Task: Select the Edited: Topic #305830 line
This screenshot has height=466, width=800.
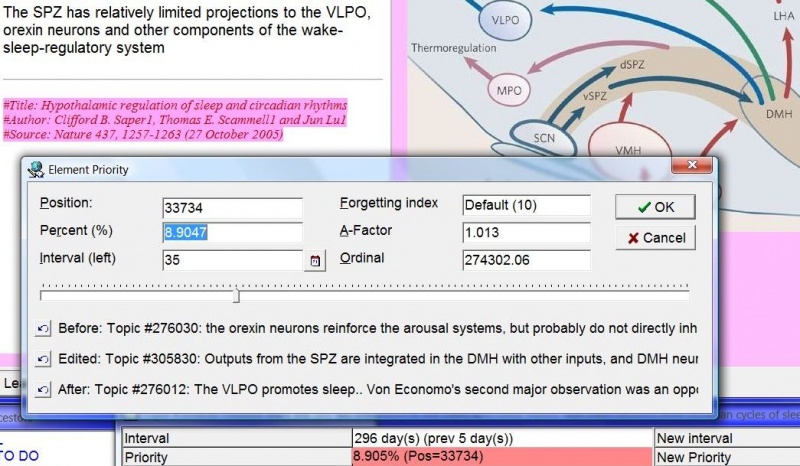Action: [x=378, y=359]
